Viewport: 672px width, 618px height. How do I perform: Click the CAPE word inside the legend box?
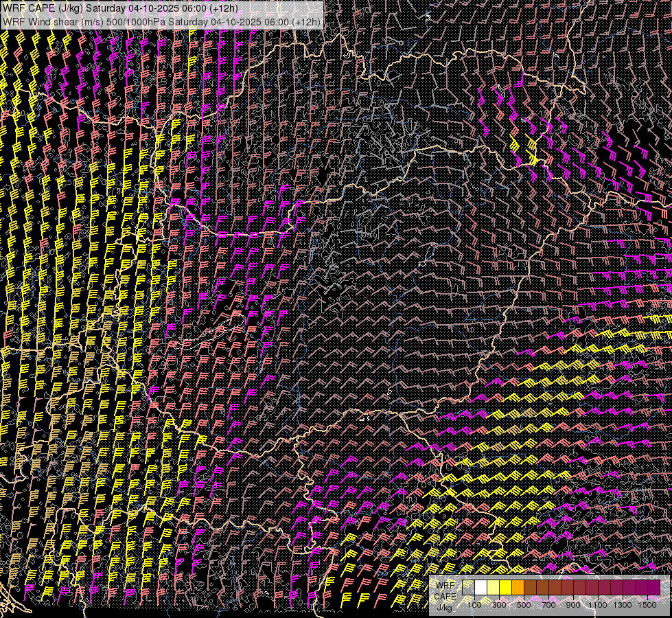pyautogui.click(x=445, y=597)
